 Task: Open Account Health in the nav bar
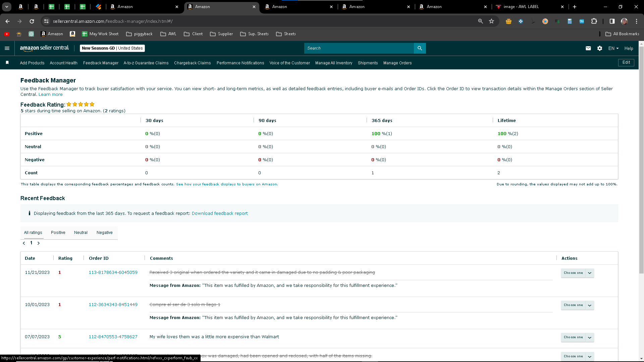click(x=64, y=63)
